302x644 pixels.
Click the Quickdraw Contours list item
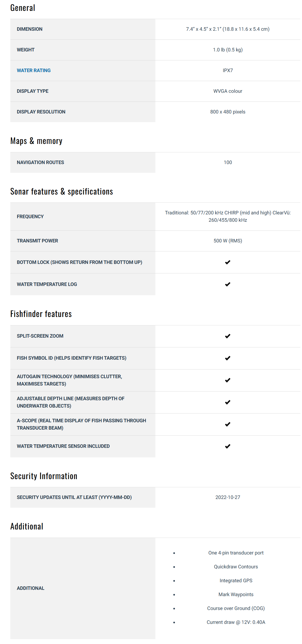(236, 567)
